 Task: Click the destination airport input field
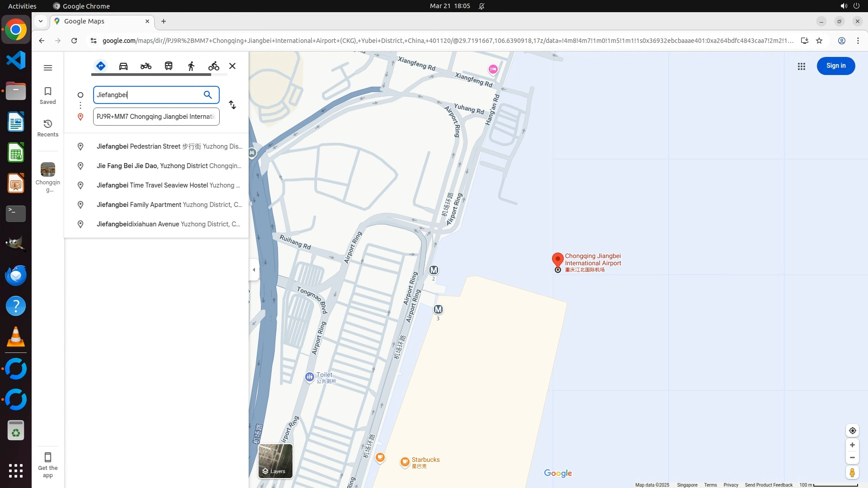pos(156,117)
